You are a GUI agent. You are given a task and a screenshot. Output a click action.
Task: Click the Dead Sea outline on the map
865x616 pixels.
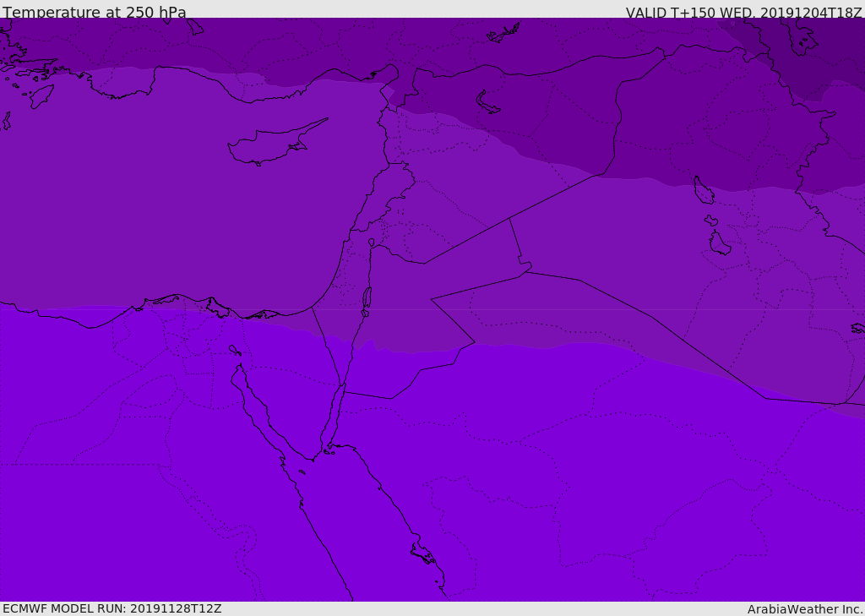pyautogui.click(x=367, y=301)
